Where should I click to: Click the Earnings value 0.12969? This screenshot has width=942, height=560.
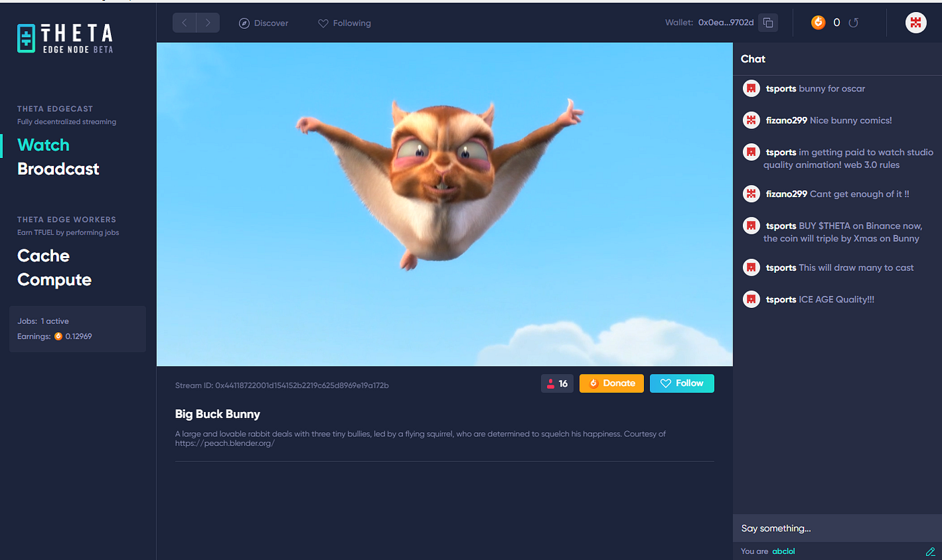pyautogui.click(x=78, y=336)
